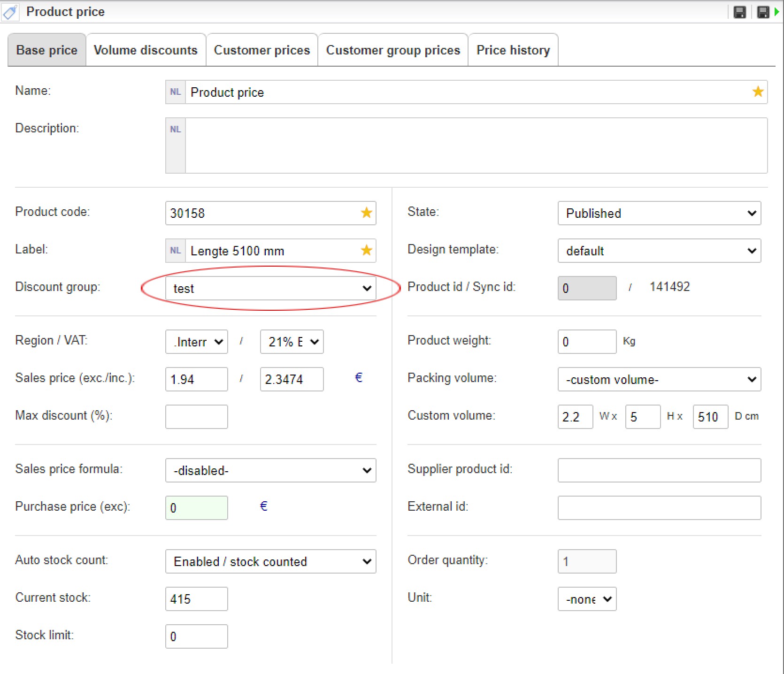Open the Discount group dropdown
Screen dimensions: 784x674
point(270,288)
